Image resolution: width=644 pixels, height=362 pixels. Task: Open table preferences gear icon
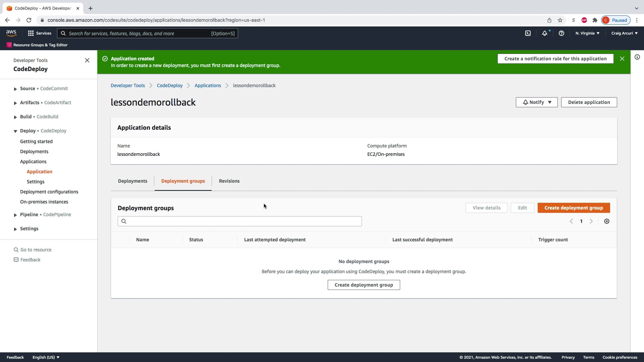click(607, 221)
